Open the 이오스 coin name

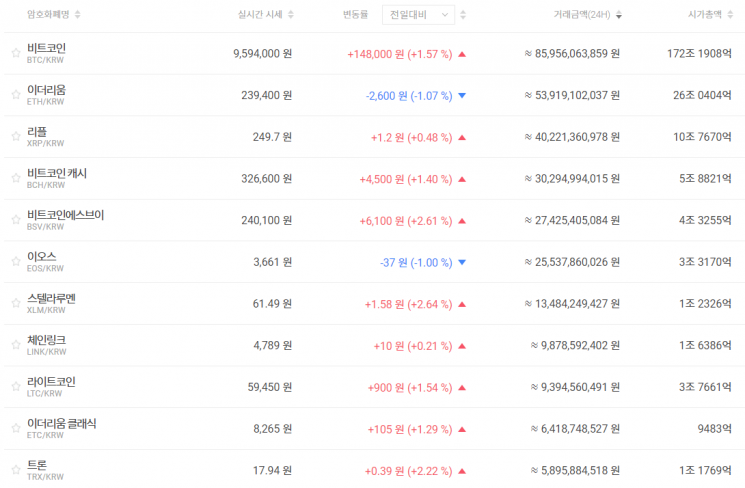pyautogui.click(x=41, y=257)
